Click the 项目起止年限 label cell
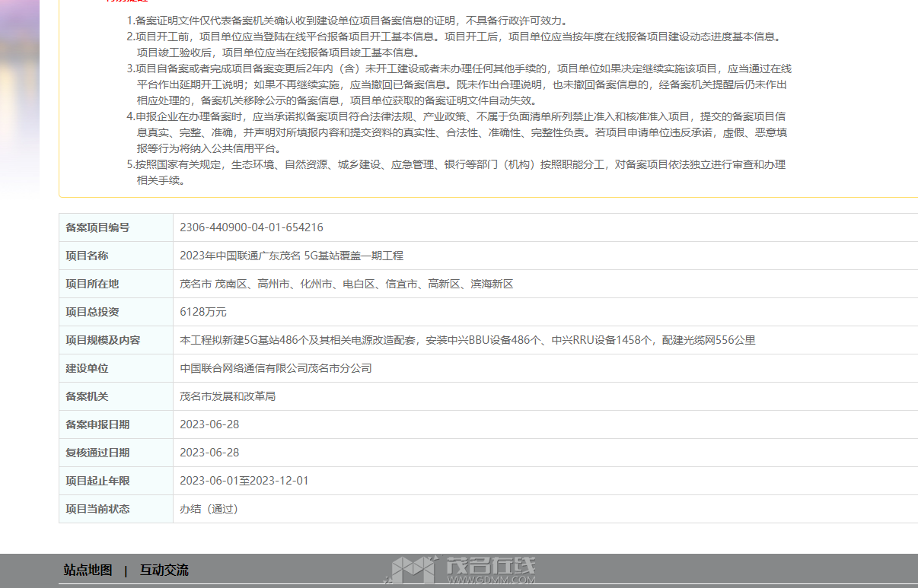The image size is (918, 588). tap(116, 481)
